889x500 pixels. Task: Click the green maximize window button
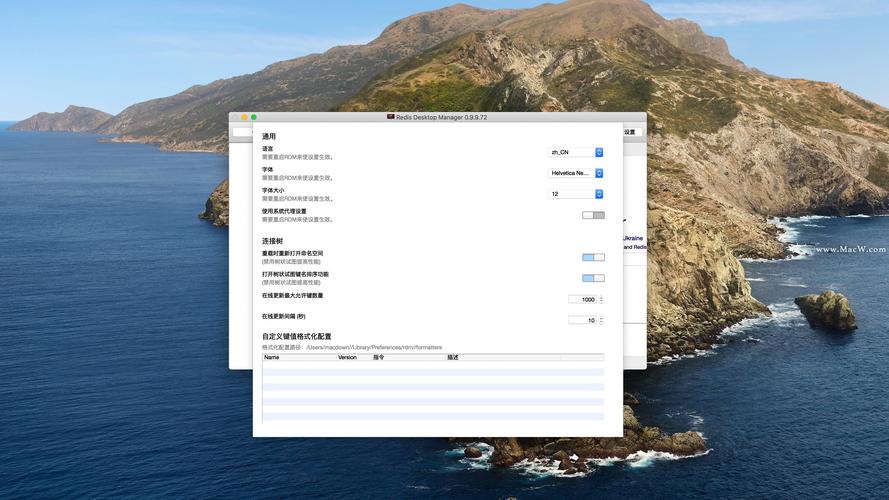click(253, 117)
